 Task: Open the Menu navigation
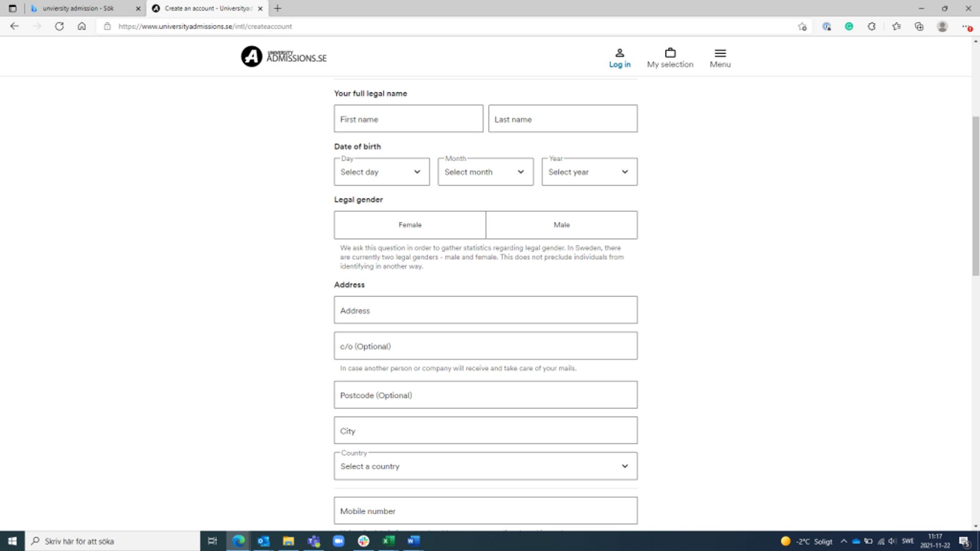720,57
